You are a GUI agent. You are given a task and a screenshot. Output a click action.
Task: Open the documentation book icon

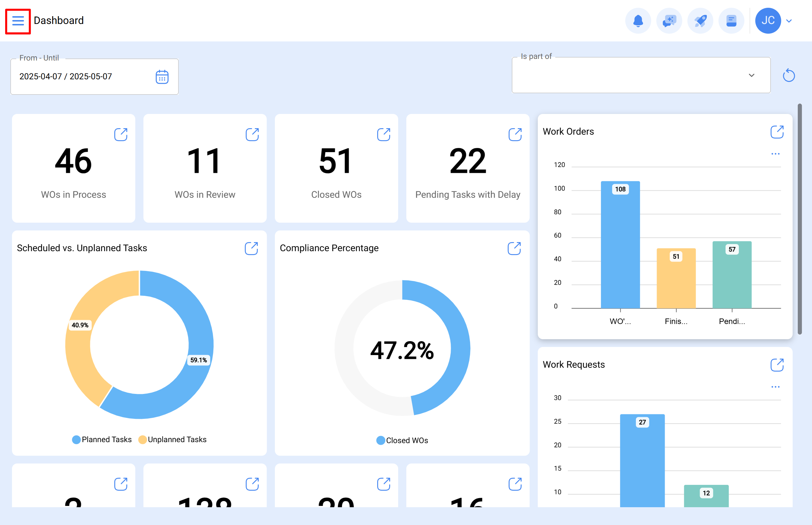pyautogui.click(x=731, y=20)
